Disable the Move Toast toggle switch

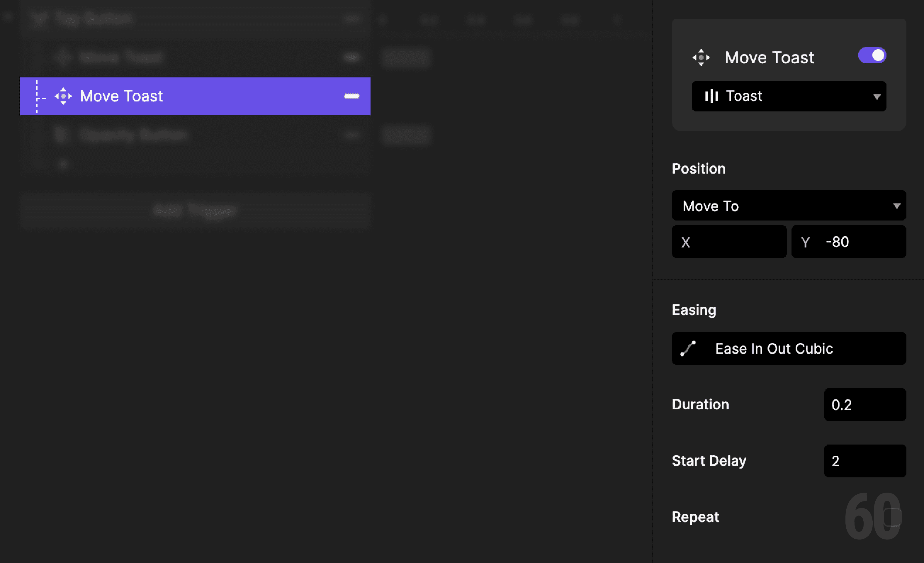[x=872, y=55]
